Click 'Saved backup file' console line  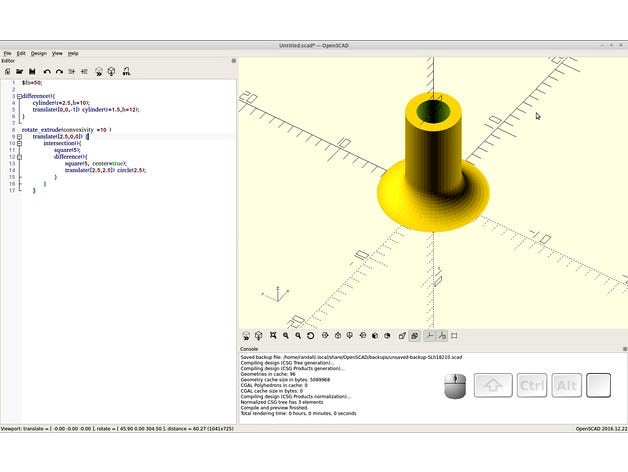tap(351, 357)
